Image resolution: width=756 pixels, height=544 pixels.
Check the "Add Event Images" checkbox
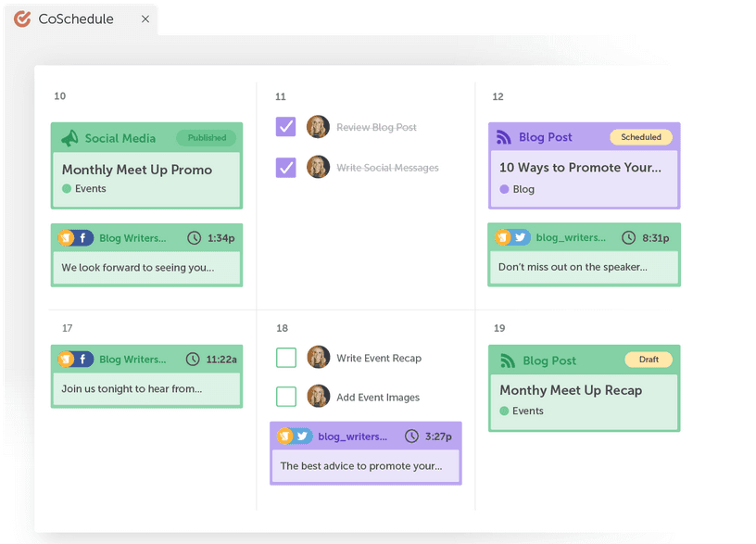(x=286, y=396)
